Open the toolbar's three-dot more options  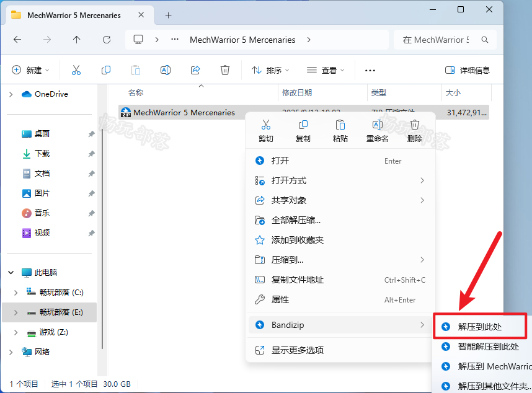[370, 71]
